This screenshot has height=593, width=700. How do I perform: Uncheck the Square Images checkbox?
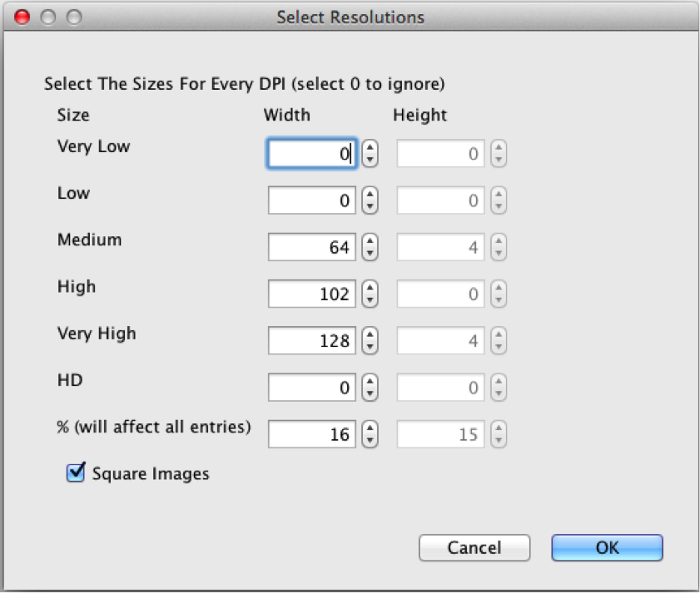coord(76,473)
